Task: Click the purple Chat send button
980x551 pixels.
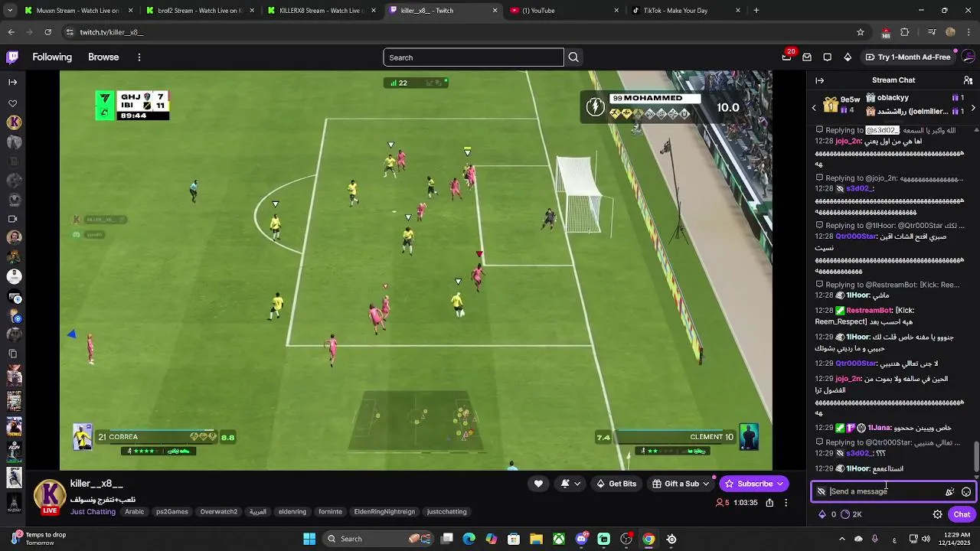Action: (x=962, y=514)
